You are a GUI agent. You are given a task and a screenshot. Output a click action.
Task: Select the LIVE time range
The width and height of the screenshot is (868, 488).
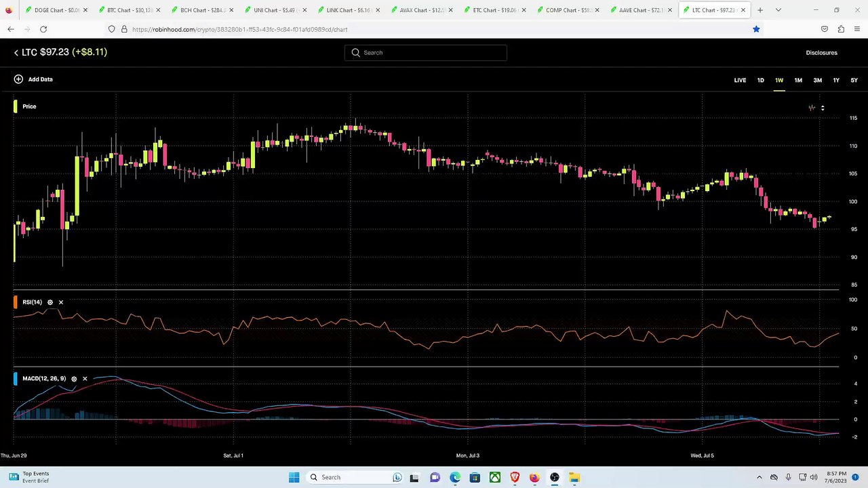click(740, 80)
